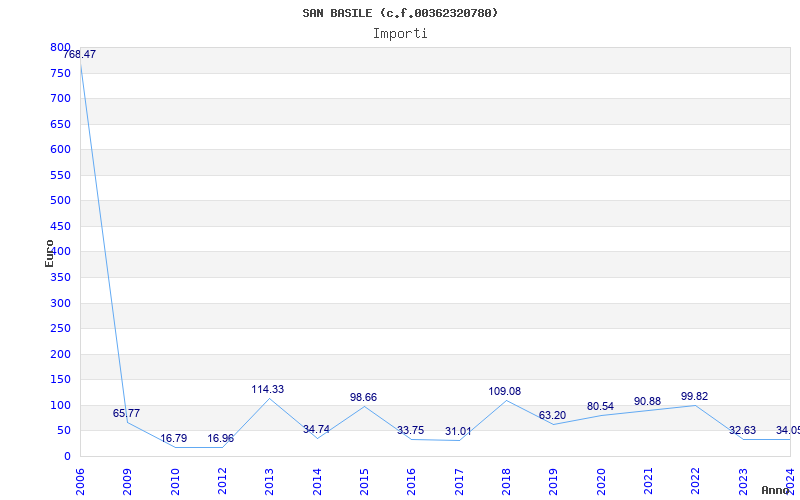
Task: Click the 98.66 data label
Action: (363, 397)
